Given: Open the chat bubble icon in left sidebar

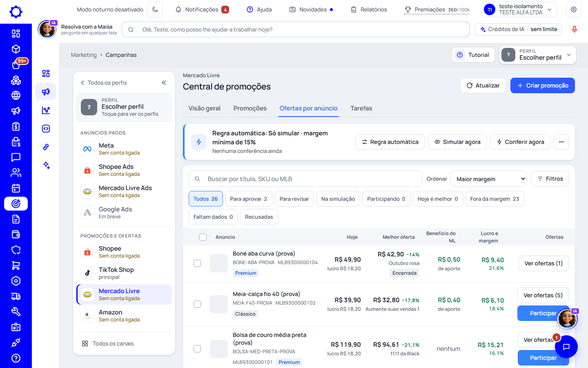Looking at the screenshot, I should 16,157.
